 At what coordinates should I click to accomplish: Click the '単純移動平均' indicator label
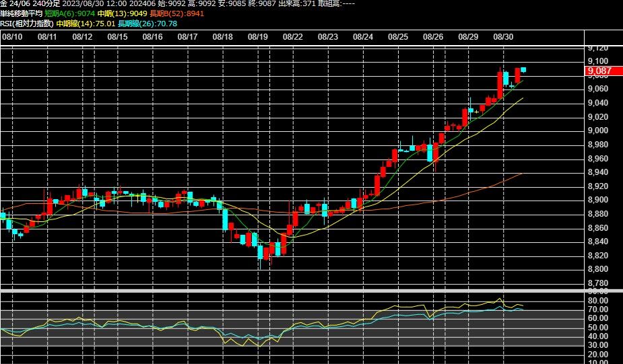tap(21, 13)
